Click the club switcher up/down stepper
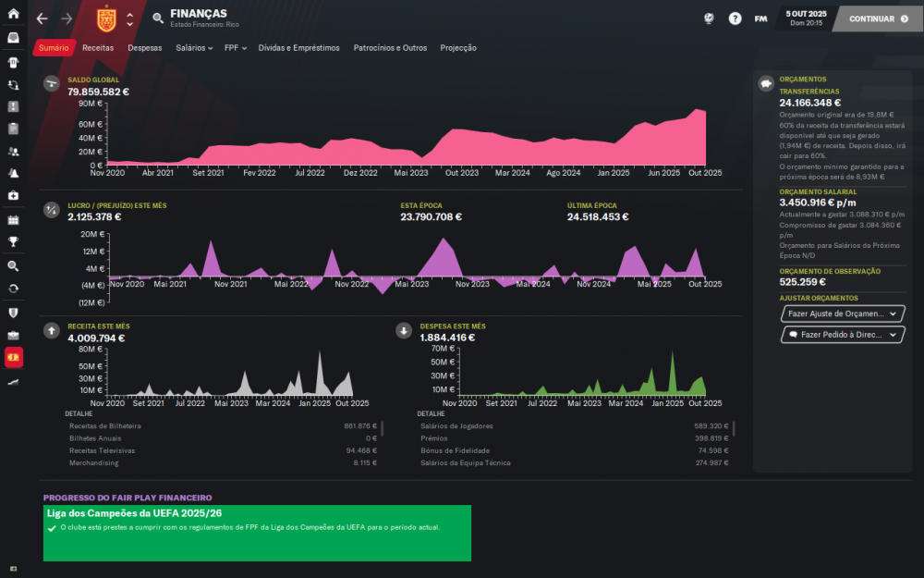 click(129, 19)
